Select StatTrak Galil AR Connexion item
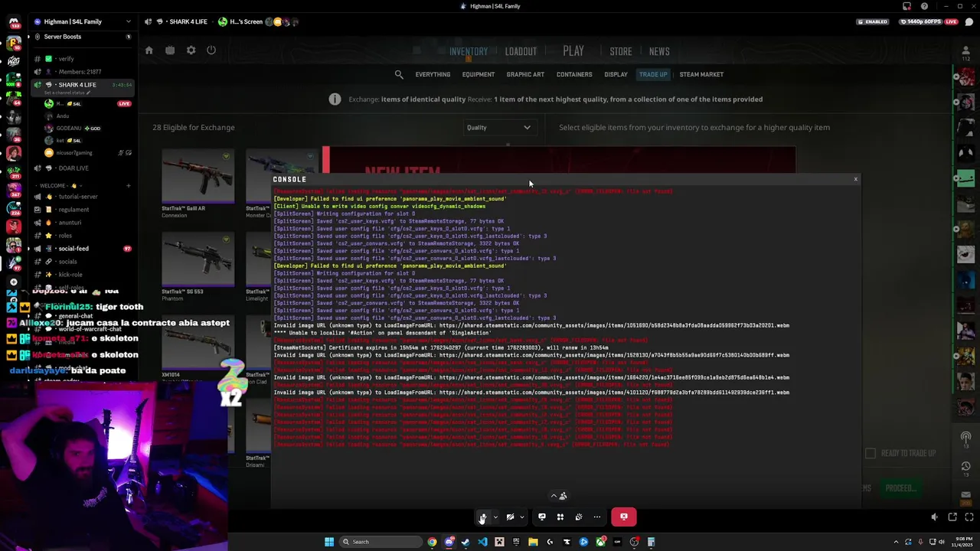980x551 pixels. pyautogui.click(x=198, y=184)
